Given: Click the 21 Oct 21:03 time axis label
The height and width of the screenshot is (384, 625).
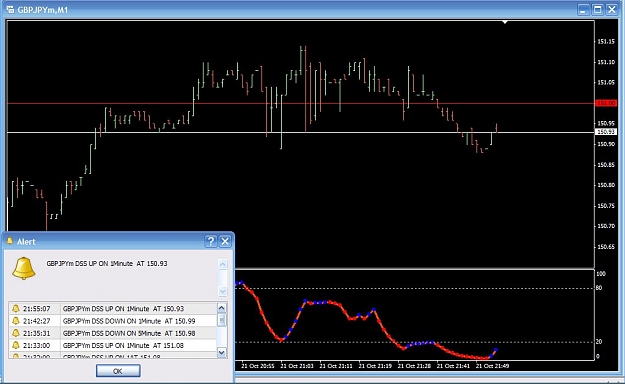Looking at the screenshot, I should click(x=297, y=366).
